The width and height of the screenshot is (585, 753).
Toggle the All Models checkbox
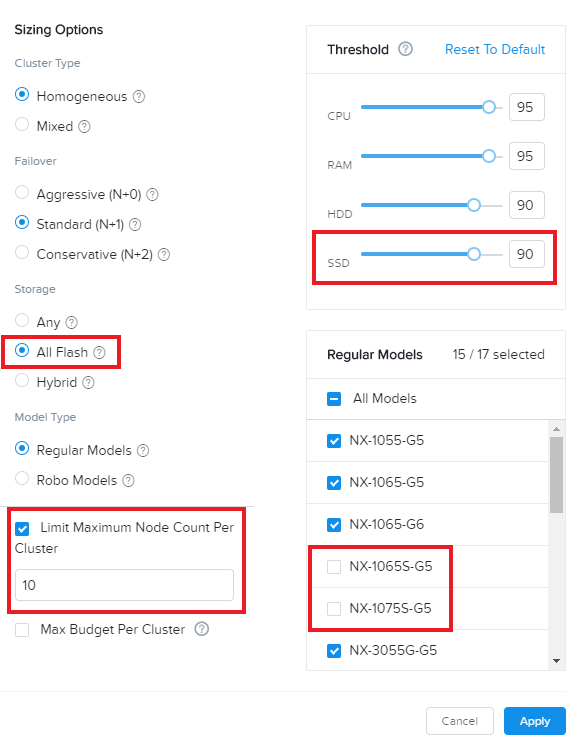[334, 399]
